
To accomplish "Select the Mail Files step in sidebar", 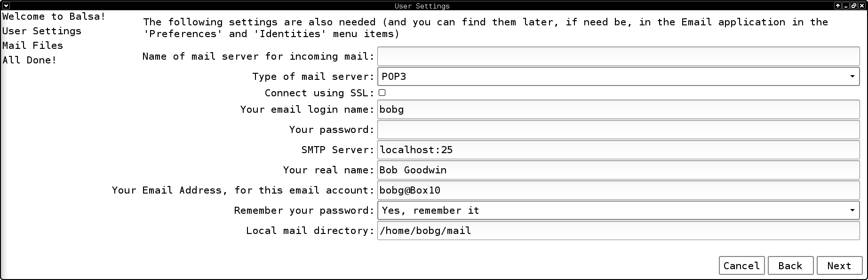I will coord(32,46).
